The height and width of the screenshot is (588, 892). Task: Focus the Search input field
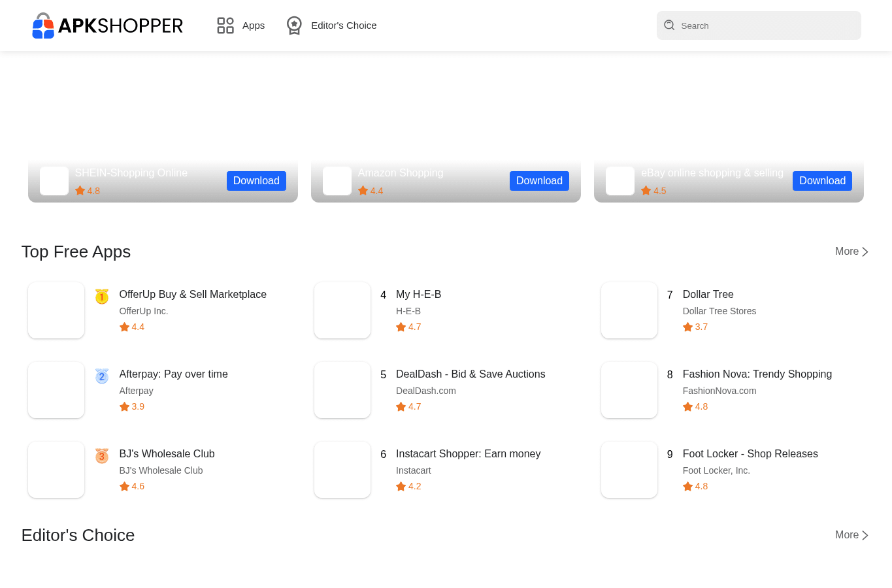coord(759,25)
